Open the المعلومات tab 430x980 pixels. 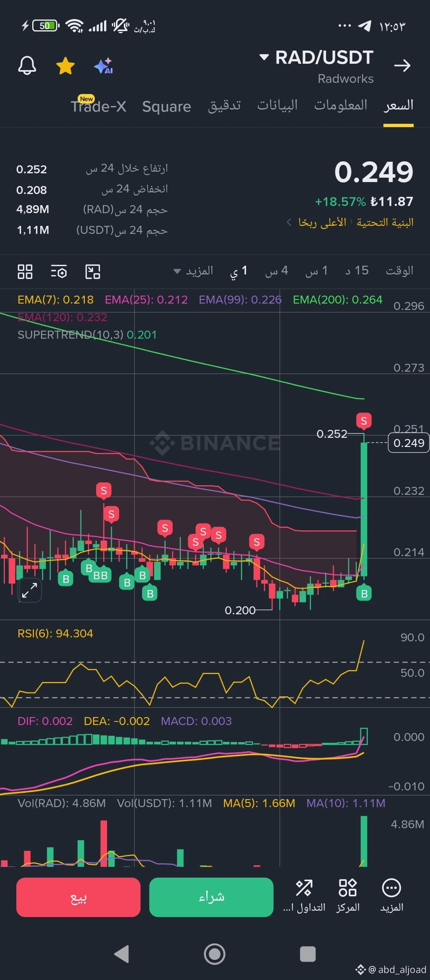tap(340, 105)
